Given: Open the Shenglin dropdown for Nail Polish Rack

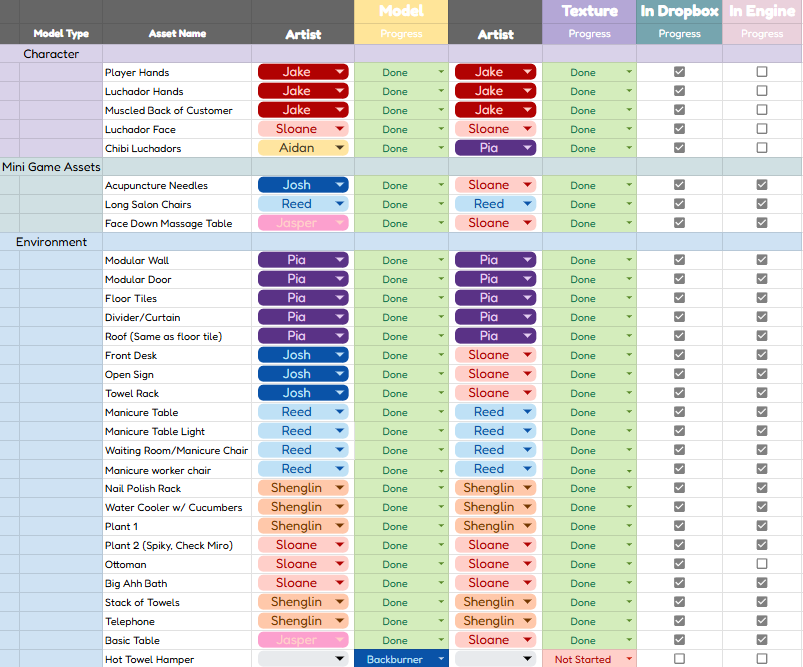Looking at the screenshot, I should coord(302,488).
